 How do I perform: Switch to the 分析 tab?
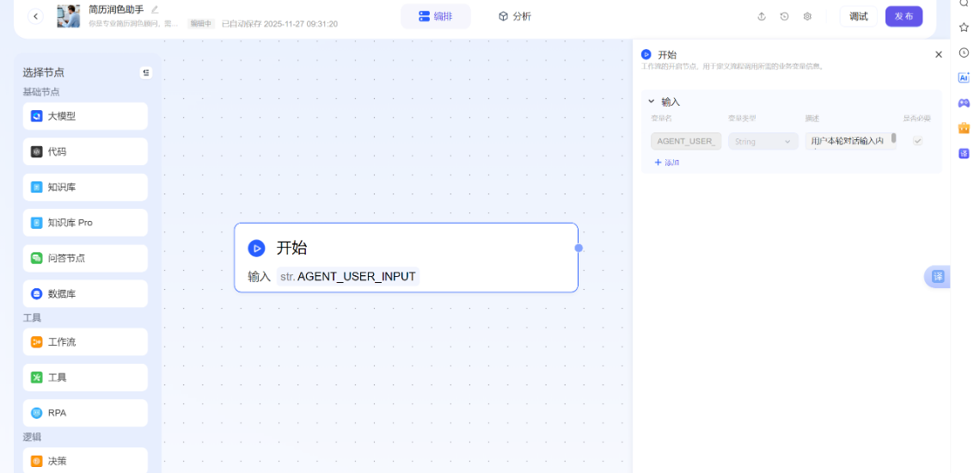coord(515,16)
